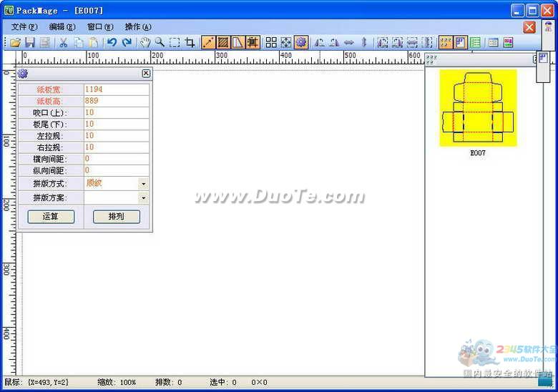This screenshot has height=392, width=558.
Task: Click the 运算 button
Action: pyautogui.click(x=51, y=217)
